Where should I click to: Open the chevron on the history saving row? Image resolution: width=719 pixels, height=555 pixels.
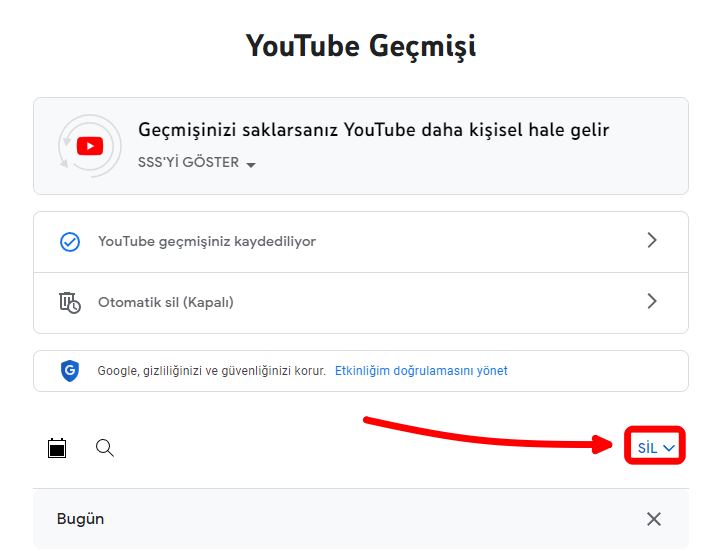tap(652, 241)
